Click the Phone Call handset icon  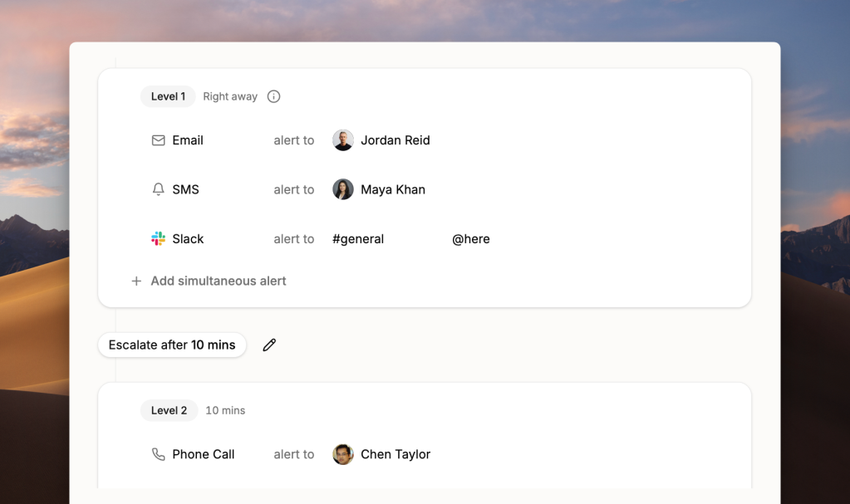click(x=159, y=454)
